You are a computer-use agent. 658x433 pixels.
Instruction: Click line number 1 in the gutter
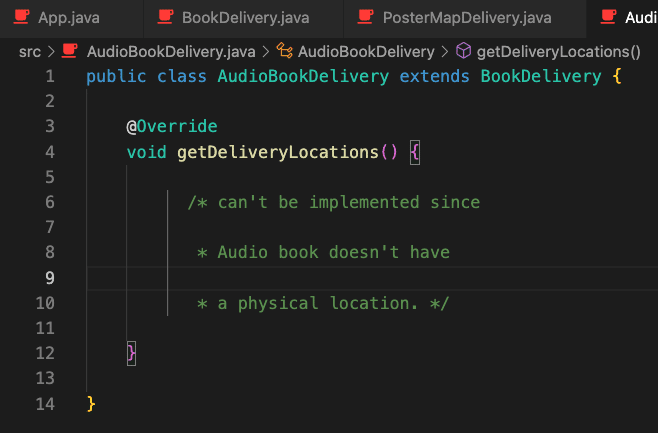50,77
